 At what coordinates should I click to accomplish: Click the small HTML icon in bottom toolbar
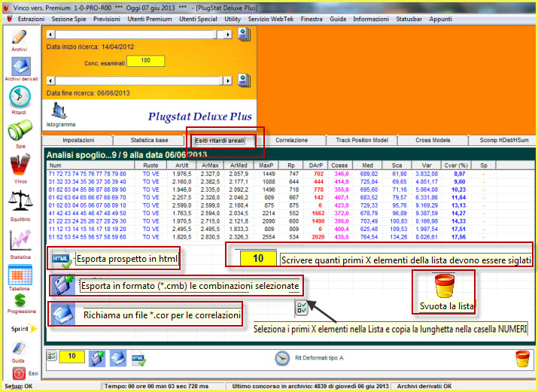tap(139, 359)
